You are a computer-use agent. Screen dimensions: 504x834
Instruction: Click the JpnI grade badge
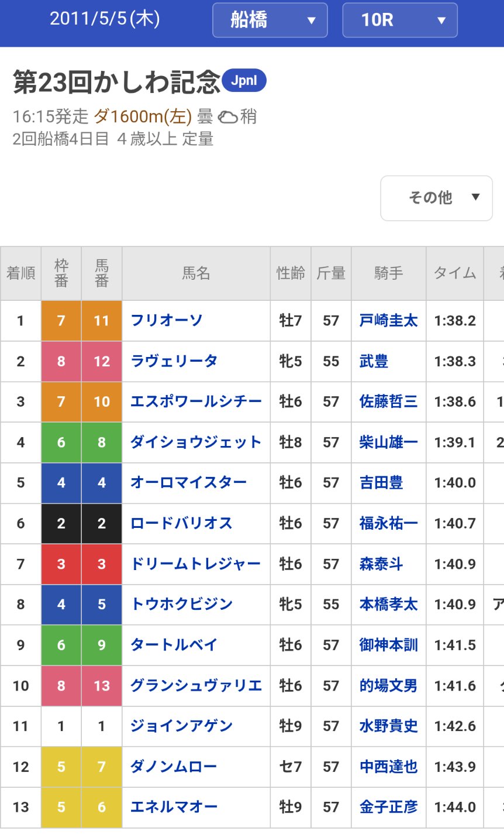tap(244, 81)
